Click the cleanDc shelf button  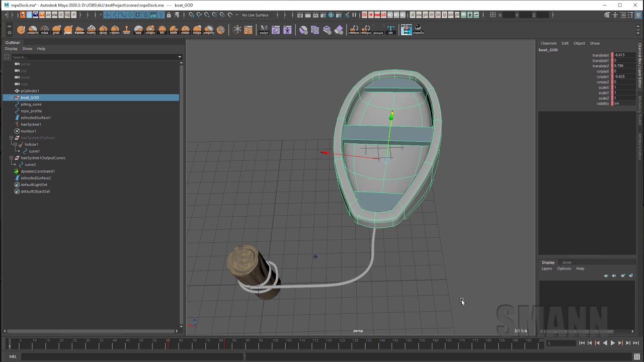[x=418, y=30]
